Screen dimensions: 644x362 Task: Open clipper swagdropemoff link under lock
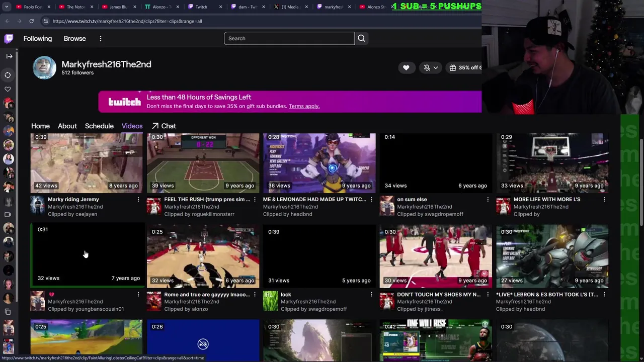[x=328, y=309]
